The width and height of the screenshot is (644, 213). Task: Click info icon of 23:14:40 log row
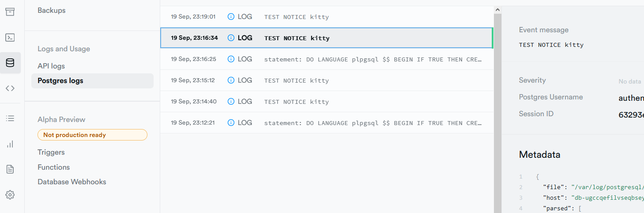coord(231,102)
